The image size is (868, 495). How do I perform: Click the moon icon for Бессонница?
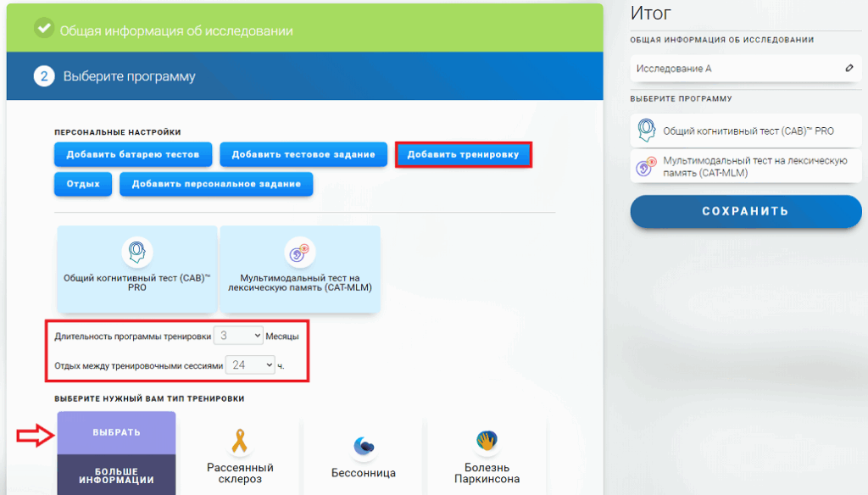[364, 446]
